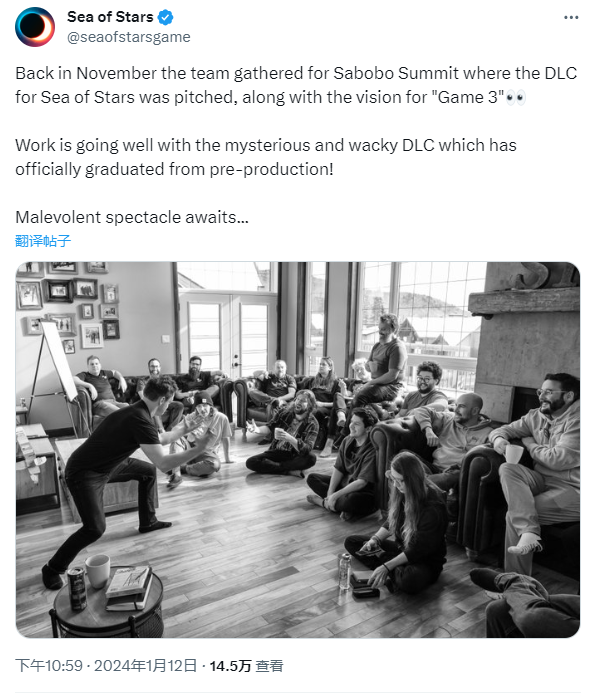The width and height of the screenshot is (596, 694).
Task: Open the Sea of Stars display name
Action: (x=110, y=17)
